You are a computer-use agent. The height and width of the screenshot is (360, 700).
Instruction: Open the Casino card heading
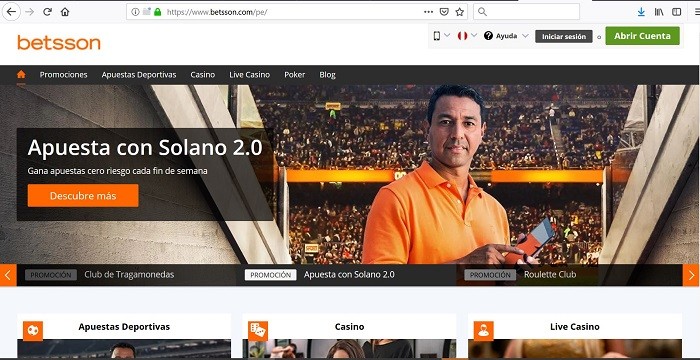[x=350, y=327]
